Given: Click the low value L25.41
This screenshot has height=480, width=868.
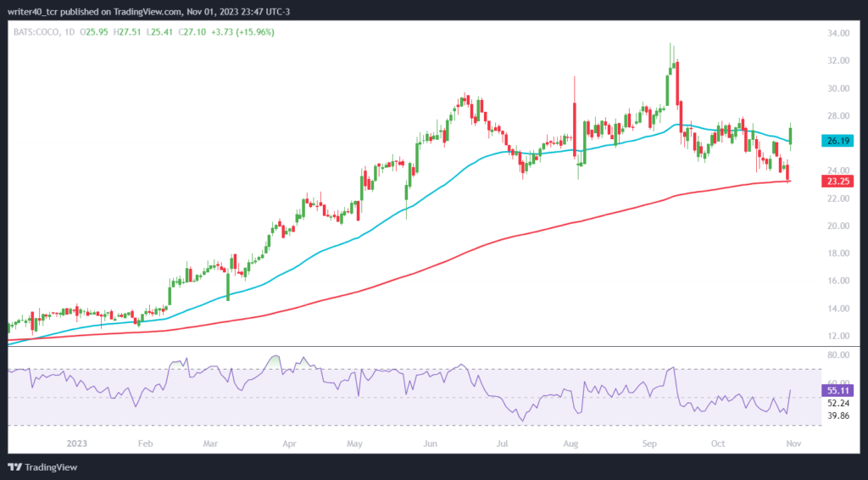Looking at the screenshot, I should tap(159, 32).
